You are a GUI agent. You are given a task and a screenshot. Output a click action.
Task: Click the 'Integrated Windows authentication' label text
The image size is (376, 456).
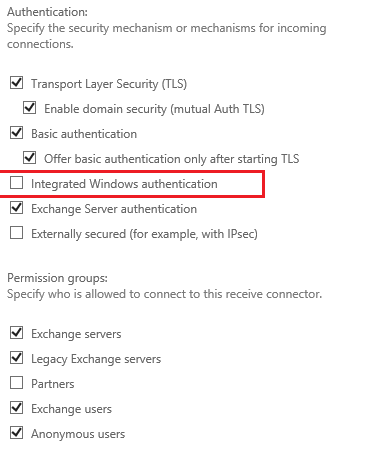pos(124,184)
